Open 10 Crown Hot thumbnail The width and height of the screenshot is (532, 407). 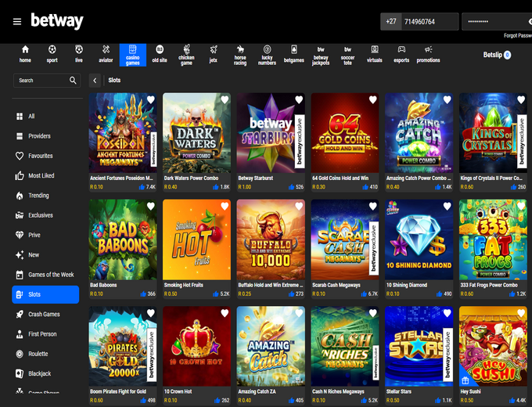pyautogui.click(x=197, y=346)
